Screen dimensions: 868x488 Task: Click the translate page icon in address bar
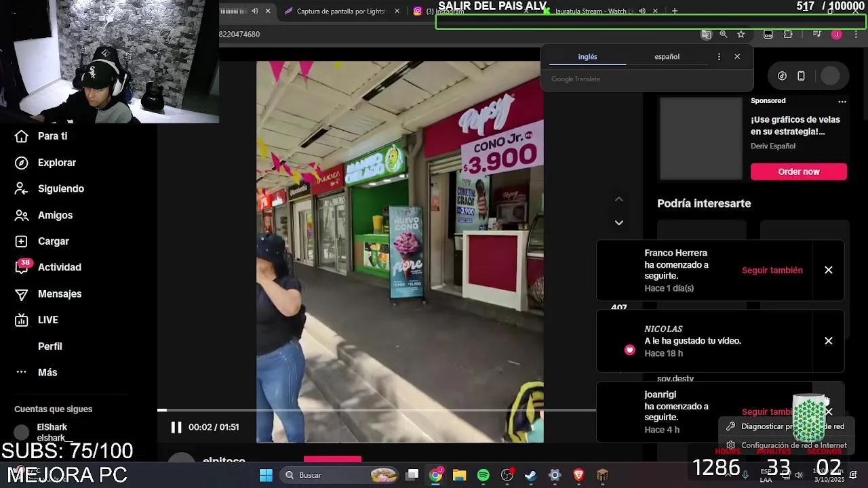click(706, 35)
